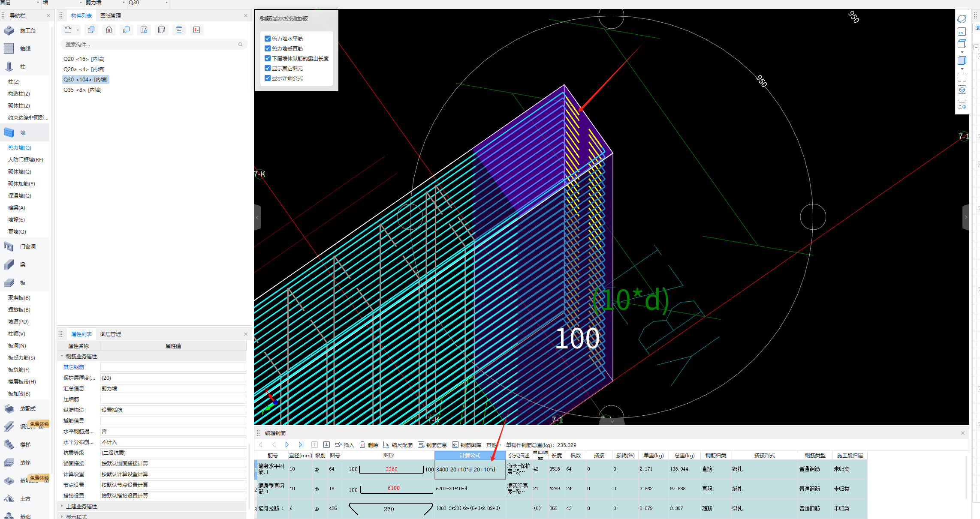The width and height of the screenshot is (980, 519).
Task: Collapse 钢筋业务属性 section
Action: [62, 356]
